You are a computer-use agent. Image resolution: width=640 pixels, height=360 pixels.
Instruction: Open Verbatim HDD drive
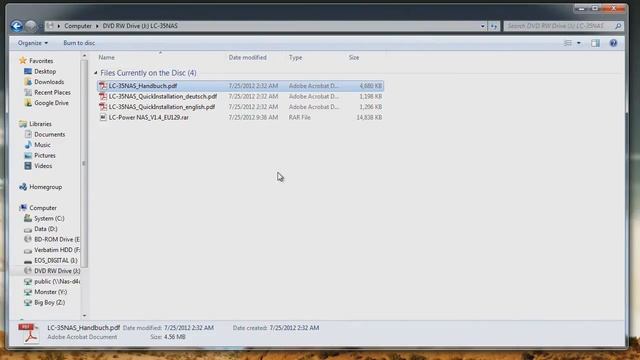coord(57,250)
